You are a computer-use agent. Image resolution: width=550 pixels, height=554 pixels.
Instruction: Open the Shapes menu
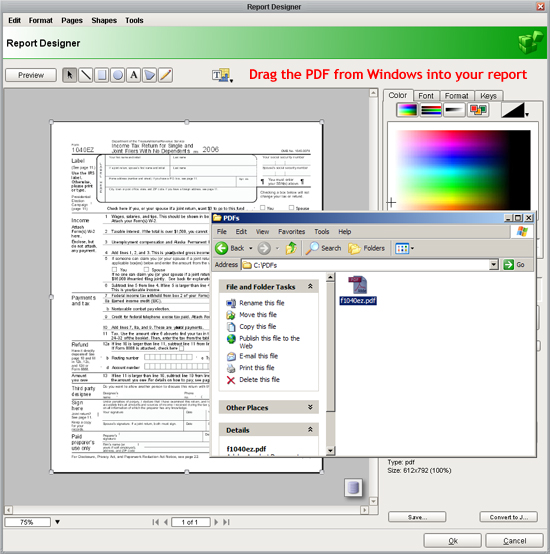pyautogui.click(x=104, y=20)
